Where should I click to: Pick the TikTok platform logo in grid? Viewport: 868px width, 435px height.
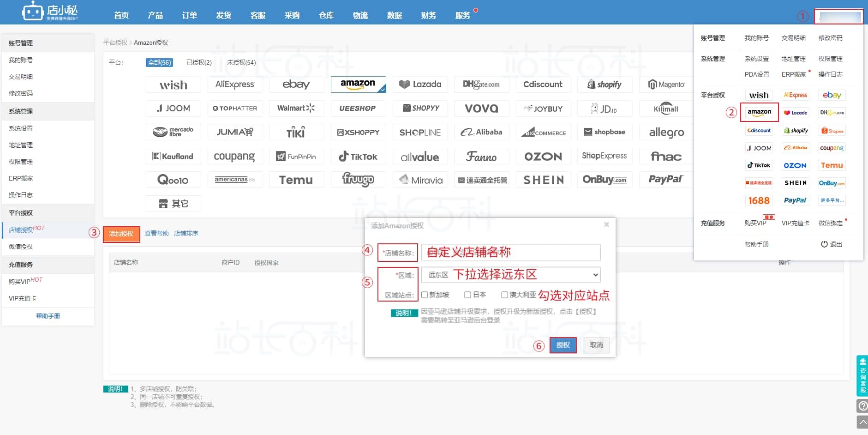click(358, 157)
